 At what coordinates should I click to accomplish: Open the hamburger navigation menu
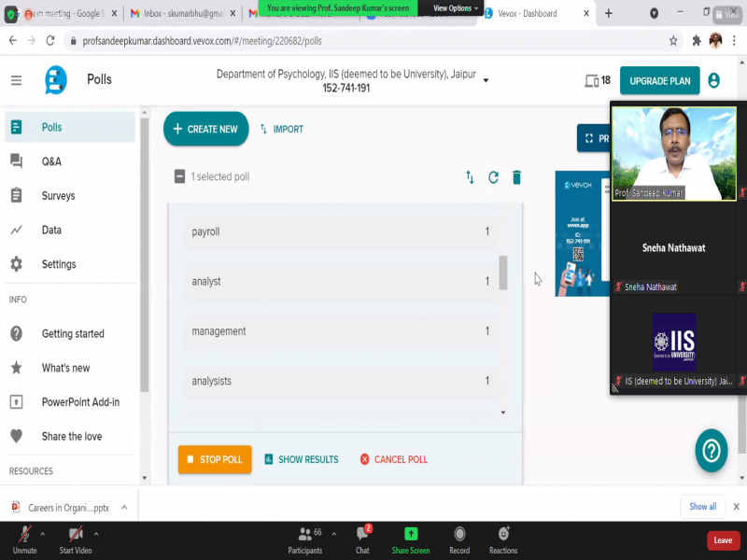[16, 80]
